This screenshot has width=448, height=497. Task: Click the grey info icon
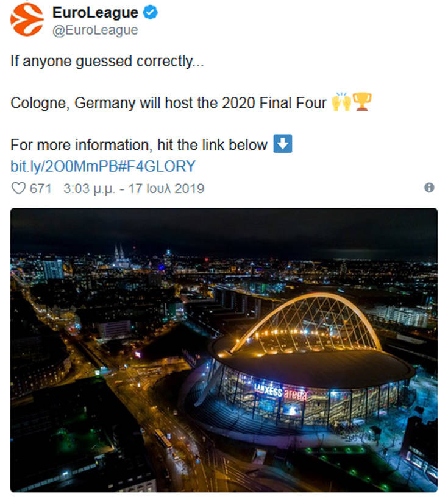click(429, 188)
